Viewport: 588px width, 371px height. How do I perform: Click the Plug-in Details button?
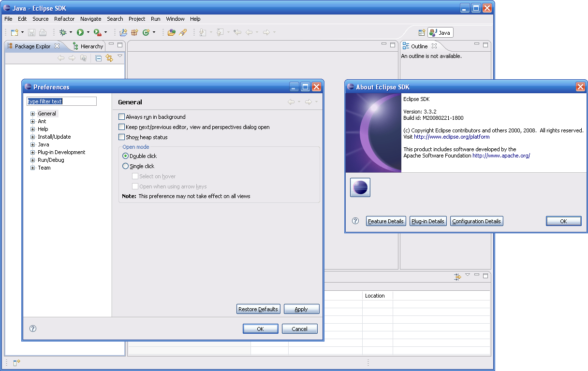pos(428,221)
